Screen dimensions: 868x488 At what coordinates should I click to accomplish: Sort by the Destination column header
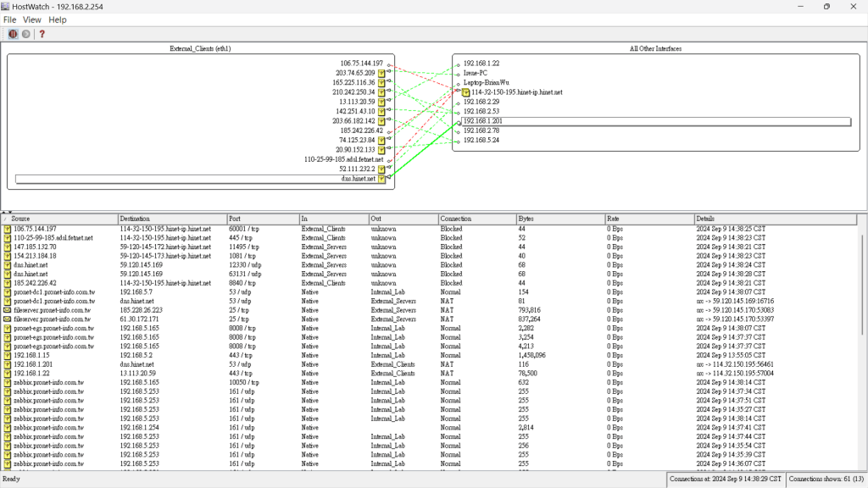172,219
